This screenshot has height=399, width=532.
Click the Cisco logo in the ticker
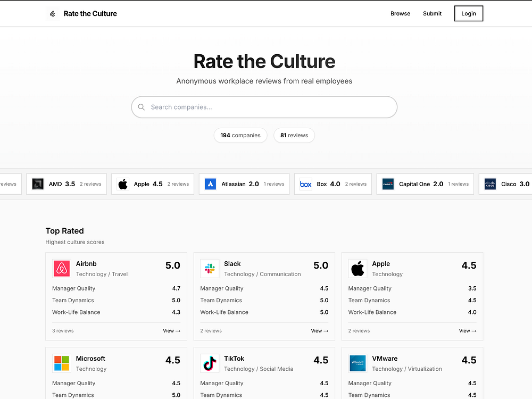[x=490, y=184]
